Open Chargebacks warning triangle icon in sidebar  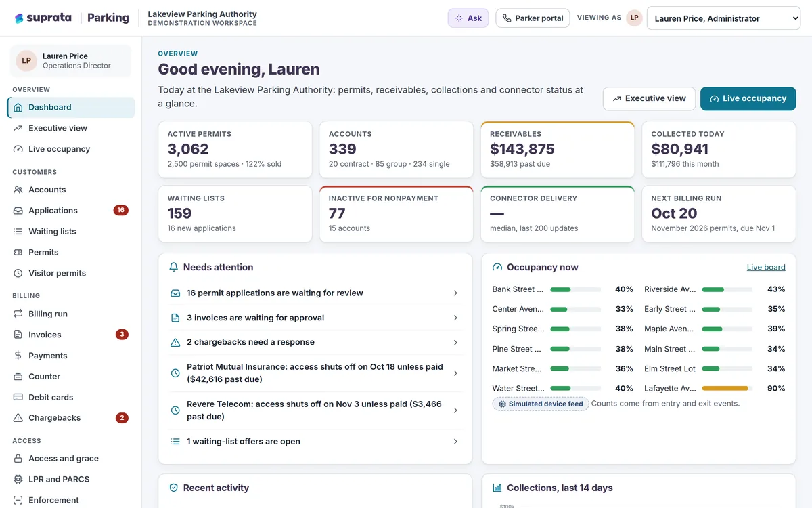click(18, 418)
